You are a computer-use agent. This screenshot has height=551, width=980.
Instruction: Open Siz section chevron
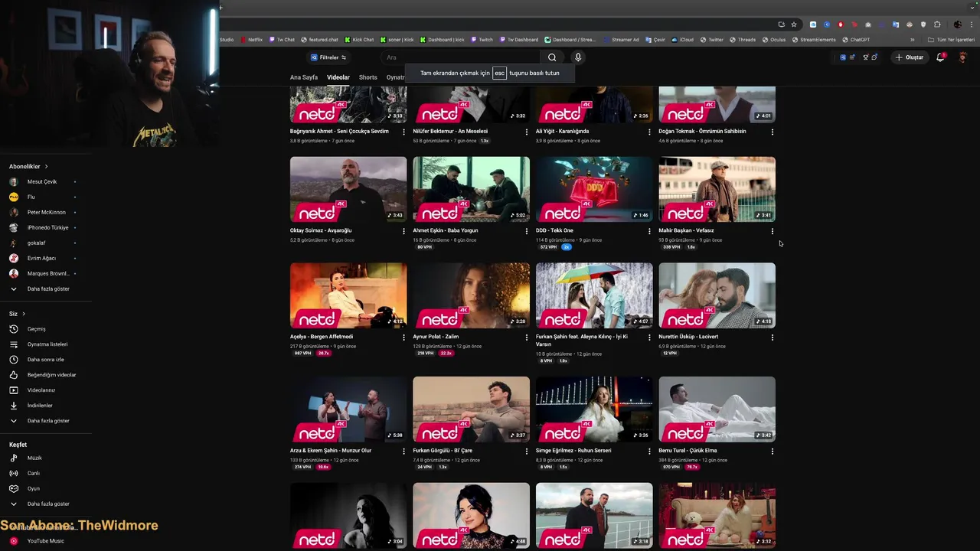coord(24,314)
